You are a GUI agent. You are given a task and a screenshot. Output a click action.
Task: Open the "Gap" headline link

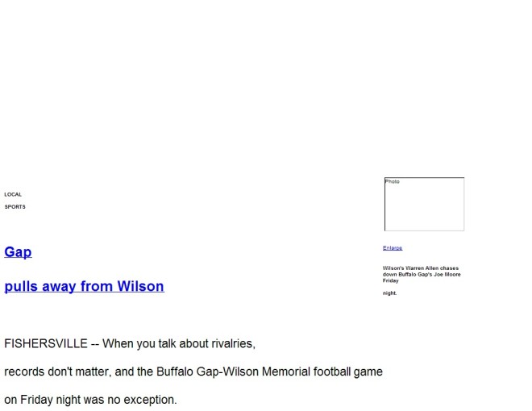(x=18, y=252)
